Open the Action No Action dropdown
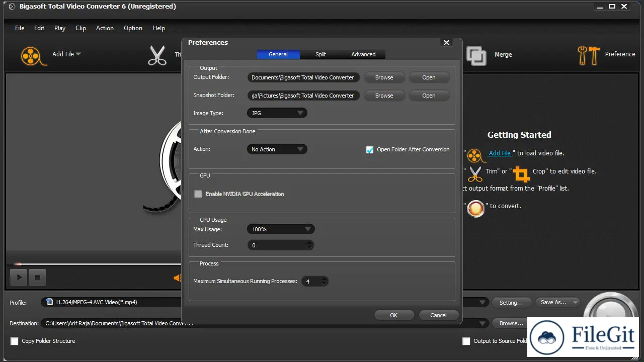This screenshot has width=644, height=362. [277, 149]
